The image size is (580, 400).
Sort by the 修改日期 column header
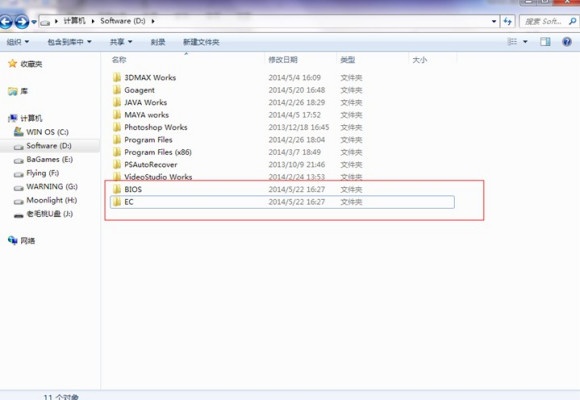[x=283, y=60]
